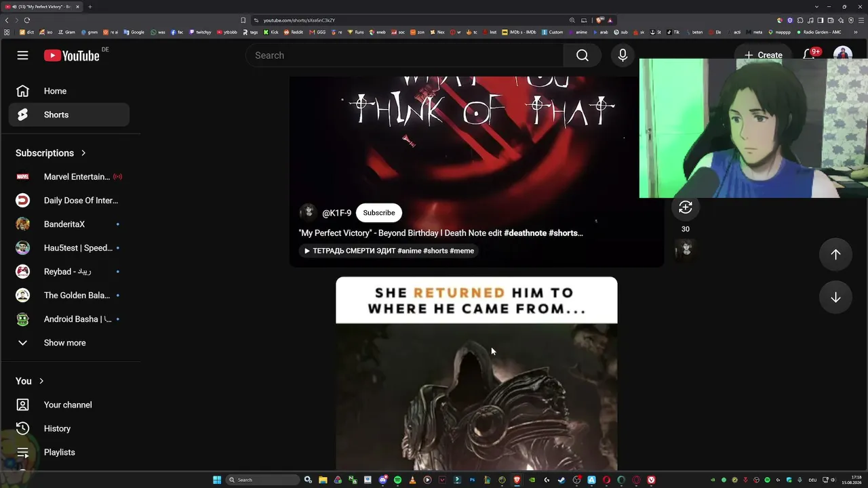Open the Windows Start menu
Screen dimensions: 868x488
click(217, 480)
